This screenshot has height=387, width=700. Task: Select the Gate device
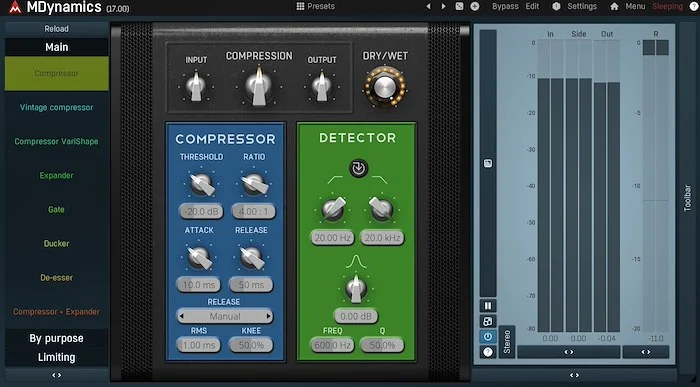[57, 209]
